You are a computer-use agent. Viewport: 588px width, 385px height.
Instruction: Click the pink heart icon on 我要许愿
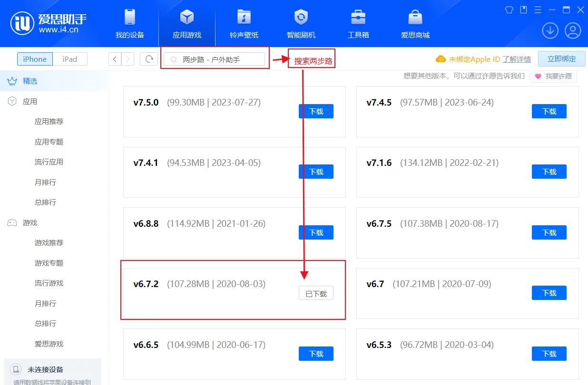(538, 76)
